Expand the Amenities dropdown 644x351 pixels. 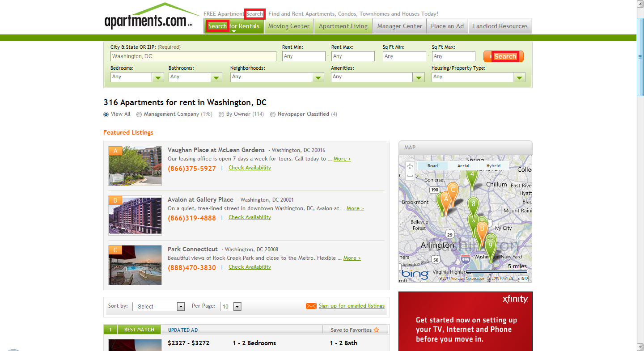(x=378, y=77)
